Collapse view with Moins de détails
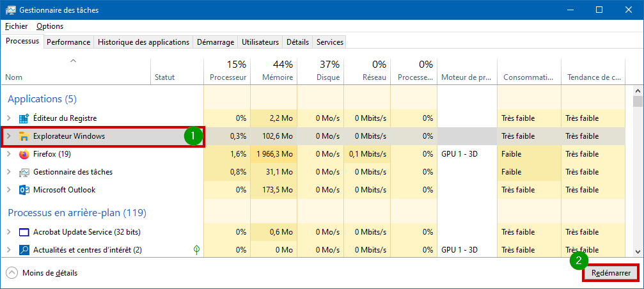 [42, 273]
